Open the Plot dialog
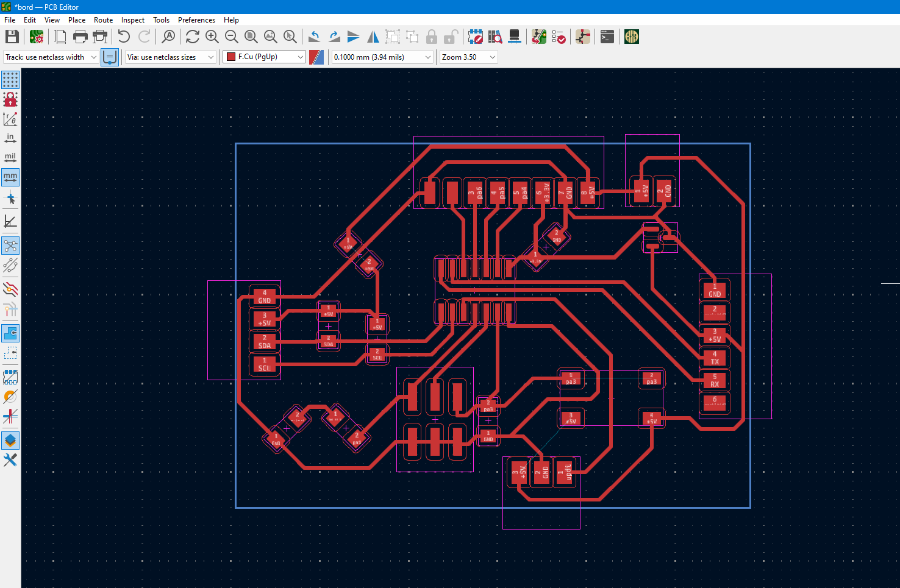This screenshot has width=900, height=588. pyautogui.click(x=100, y=37)
